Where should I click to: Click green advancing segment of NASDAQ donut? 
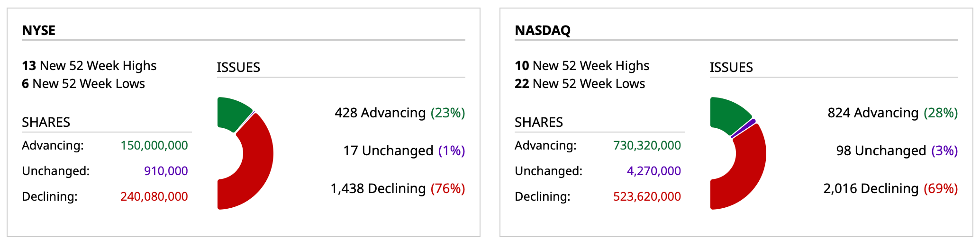coord(727,114)
